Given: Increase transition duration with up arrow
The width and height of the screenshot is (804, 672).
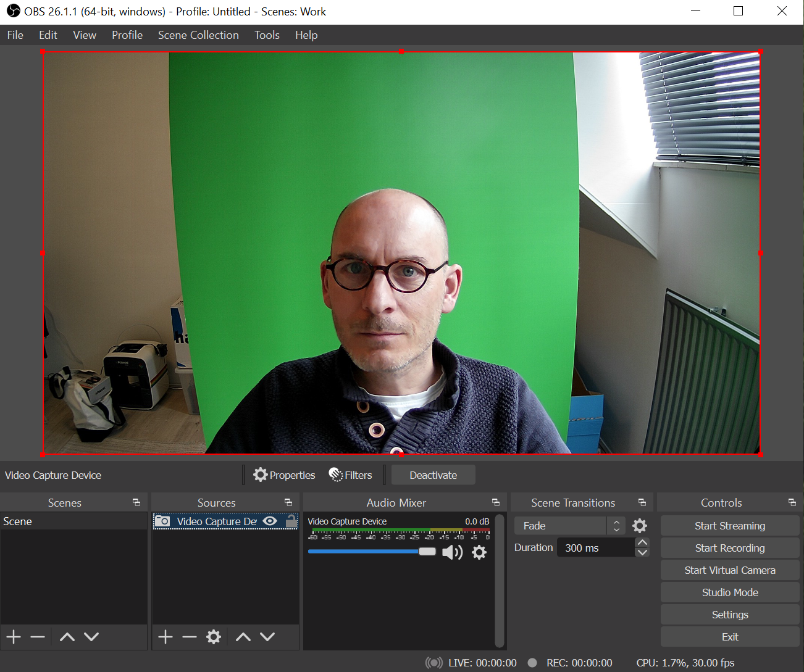Looking at the screenshot, I should [642, 543].
